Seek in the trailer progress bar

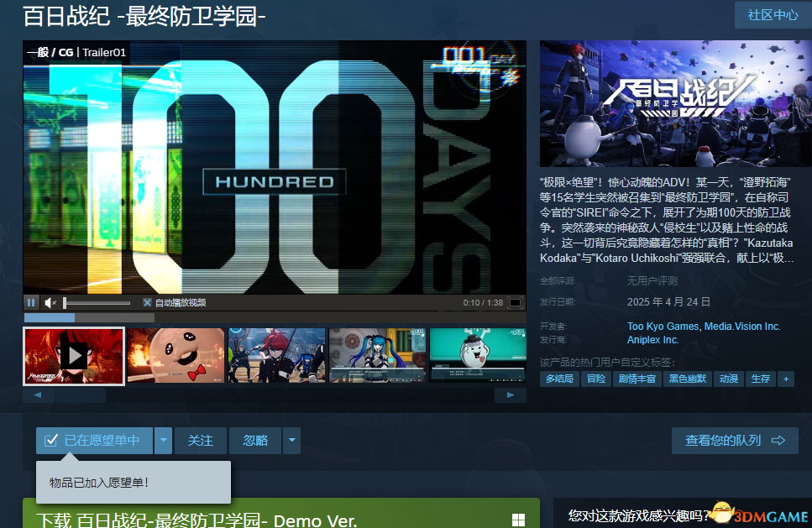(x=275, y=317)
